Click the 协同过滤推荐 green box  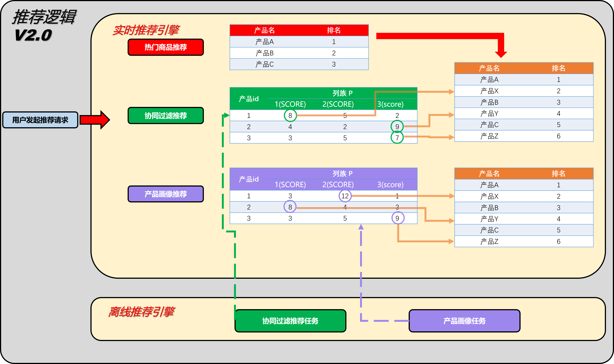point(166,115)
